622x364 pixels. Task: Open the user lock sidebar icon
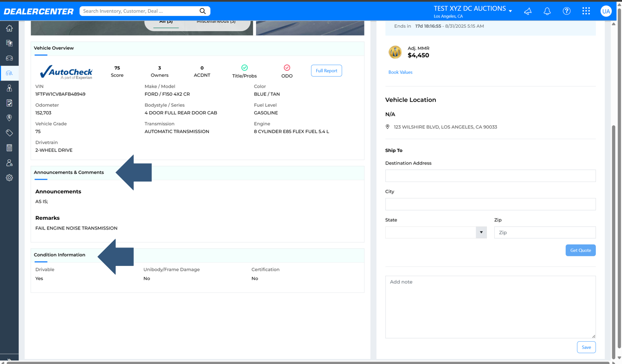pyautogui.click(x=9, y=163)
